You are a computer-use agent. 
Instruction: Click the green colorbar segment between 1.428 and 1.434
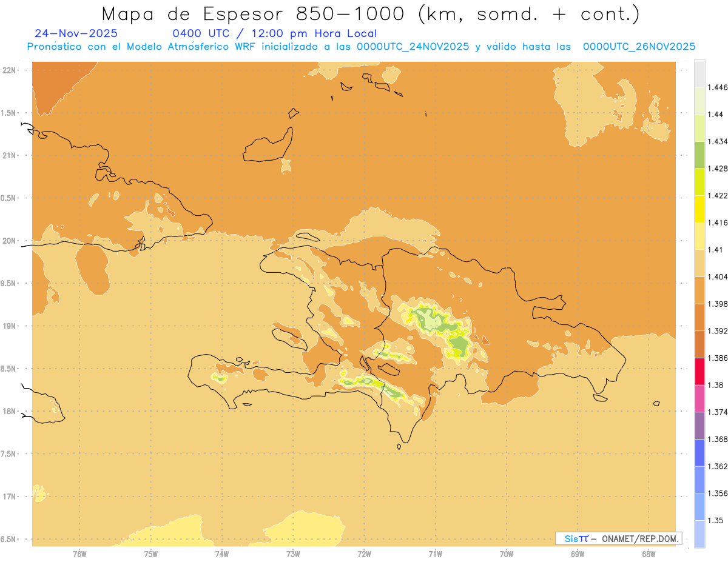(699, 155)
